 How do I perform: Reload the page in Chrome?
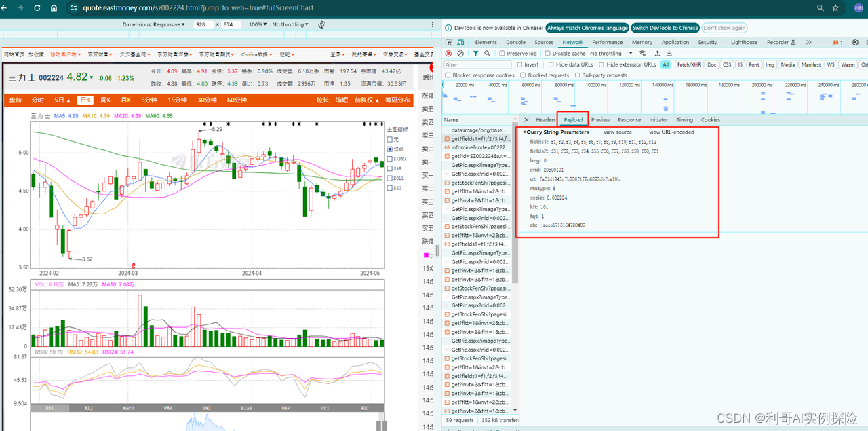pyautogui.click(x=37, y=8)
